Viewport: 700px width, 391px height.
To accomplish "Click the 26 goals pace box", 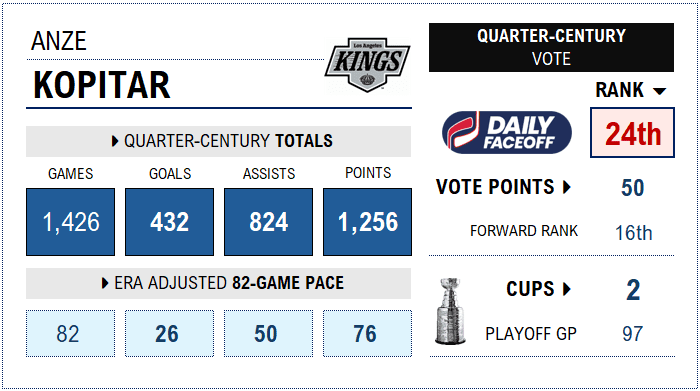I will point(170,333).
